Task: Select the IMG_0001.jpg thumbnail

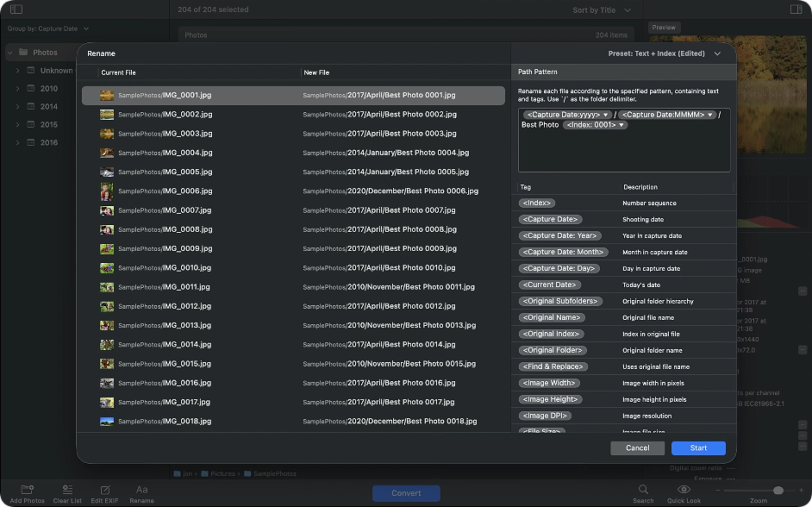Action: pyautogui.click(x=107, y=96)
